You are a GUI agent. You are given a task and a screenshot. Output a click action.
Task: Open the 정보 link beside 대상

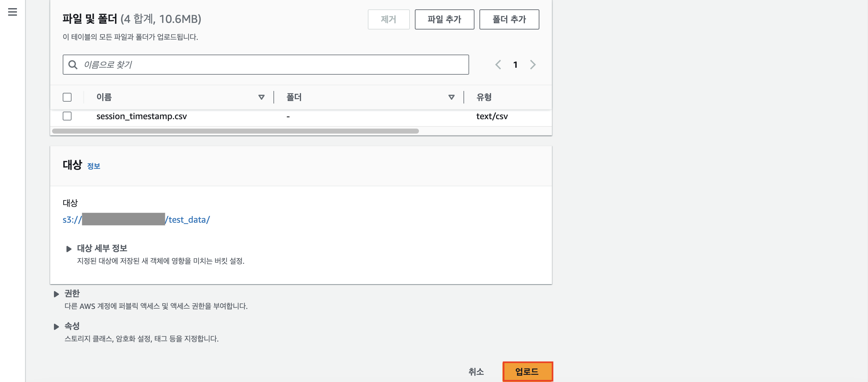tap(94, 166)
